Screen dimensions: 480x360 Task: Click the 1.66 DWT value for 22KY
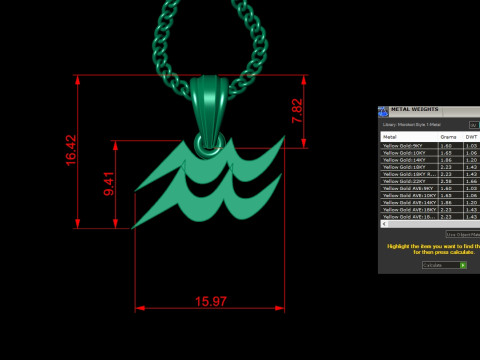click(471, 181)
